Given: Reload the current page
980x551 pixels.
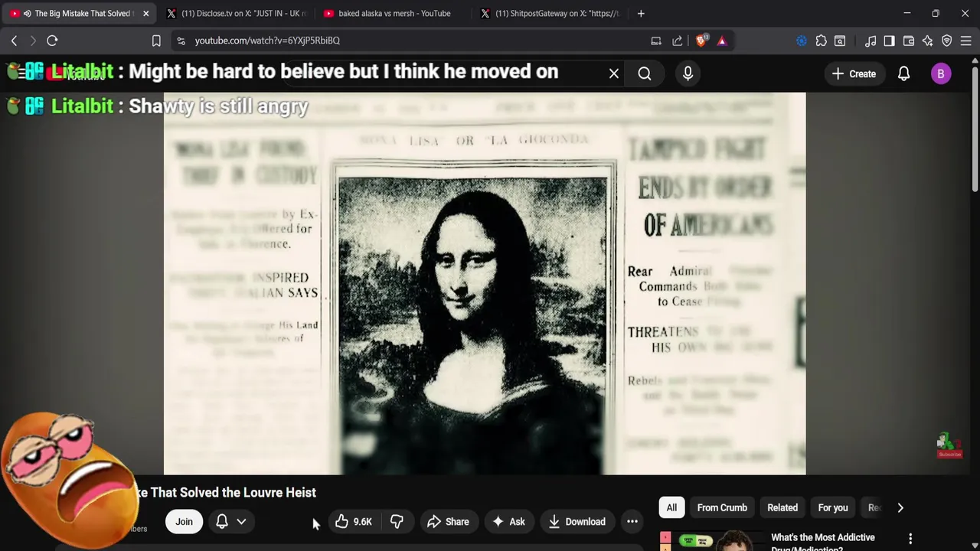Looking at the screenshot, I should [52, 41].
